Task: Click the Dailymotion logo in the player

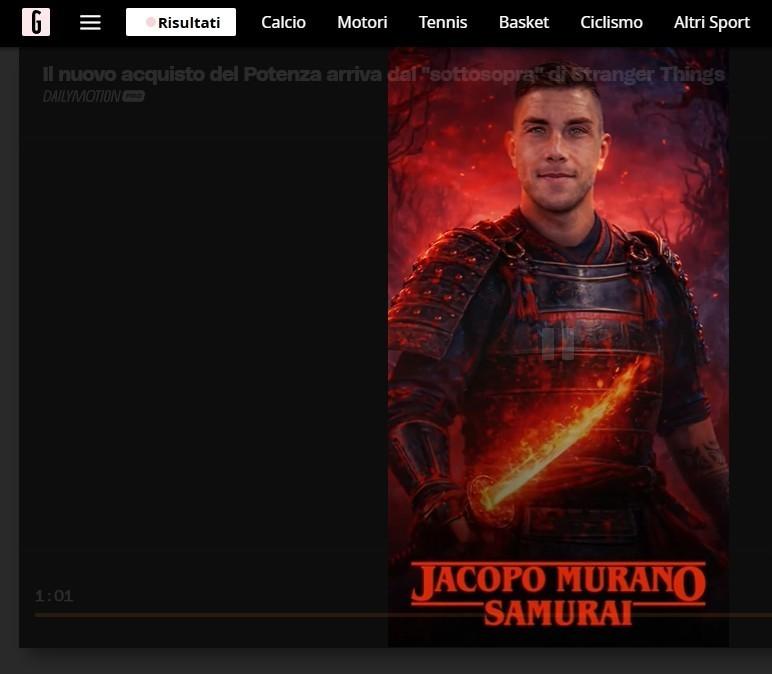Action: tap(81, 96)
